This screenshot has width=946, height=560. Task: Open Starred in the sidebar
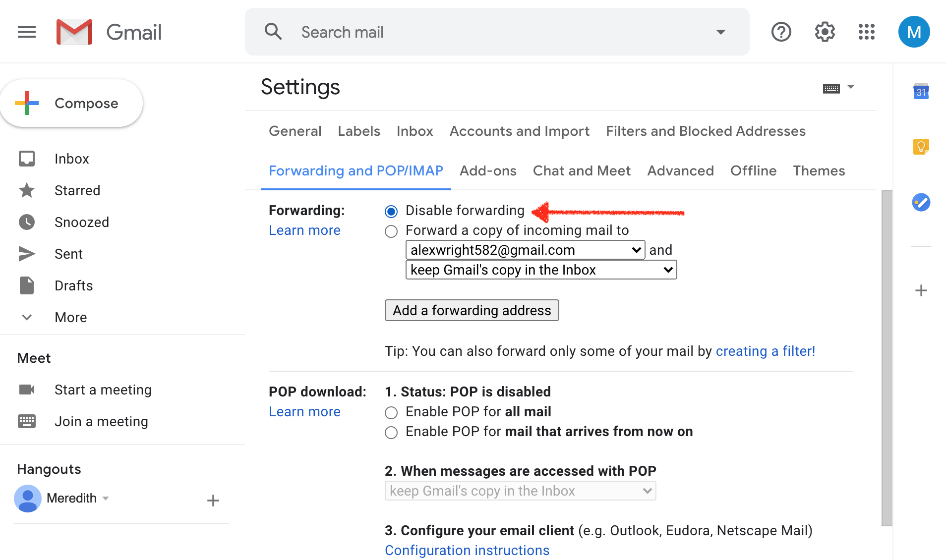pyautogui.click(x=77, y=190)
